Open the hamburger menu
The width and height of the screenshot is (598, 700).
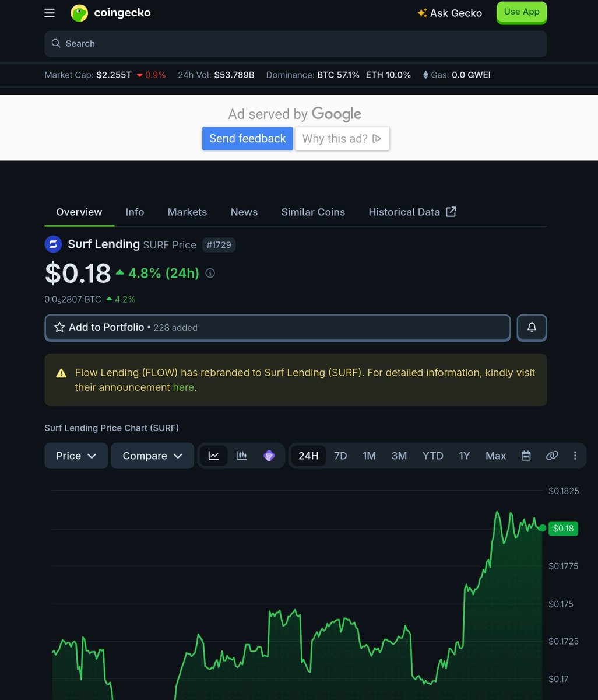tap(50, 13)
